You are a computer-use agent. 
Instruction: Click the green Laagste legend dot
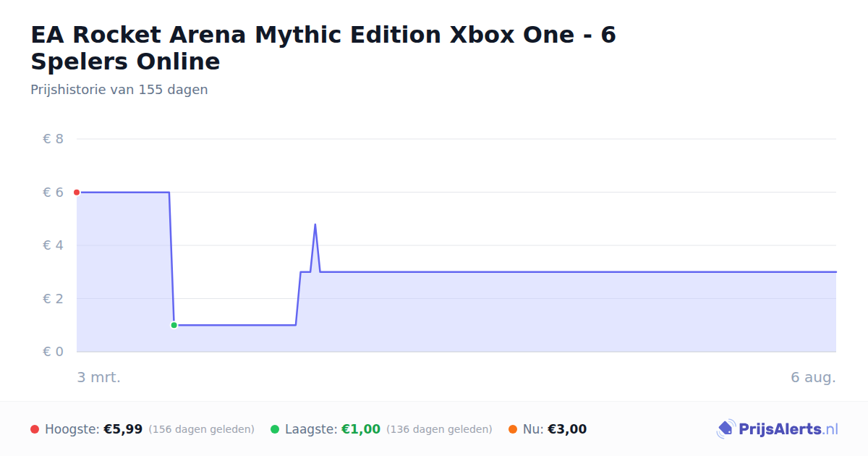pyautogui.click(x=275, y=429)
